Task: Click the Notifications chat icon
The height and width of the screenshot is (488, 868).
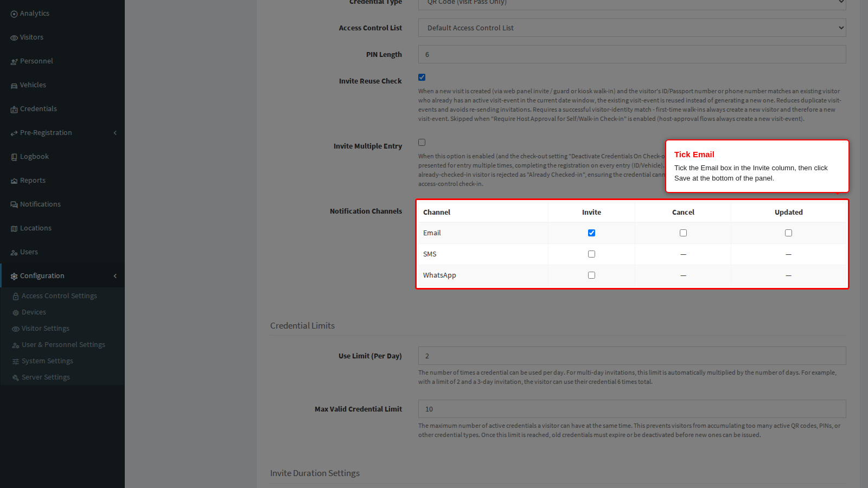Action: pyautogui.click(x=14, y=205)
